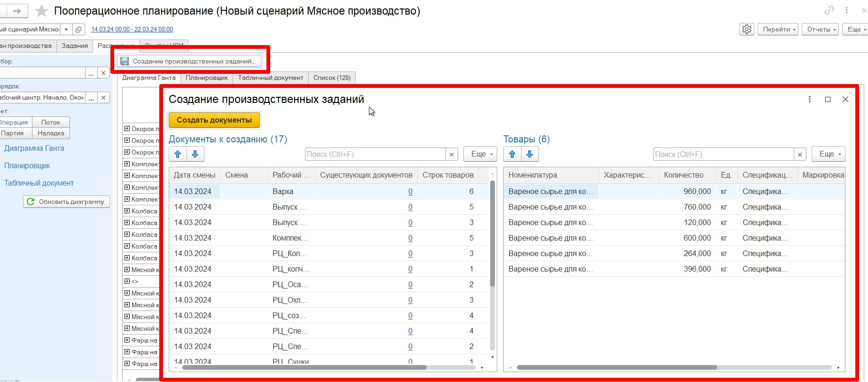Move document row up in Документы list

coord(178,154)
